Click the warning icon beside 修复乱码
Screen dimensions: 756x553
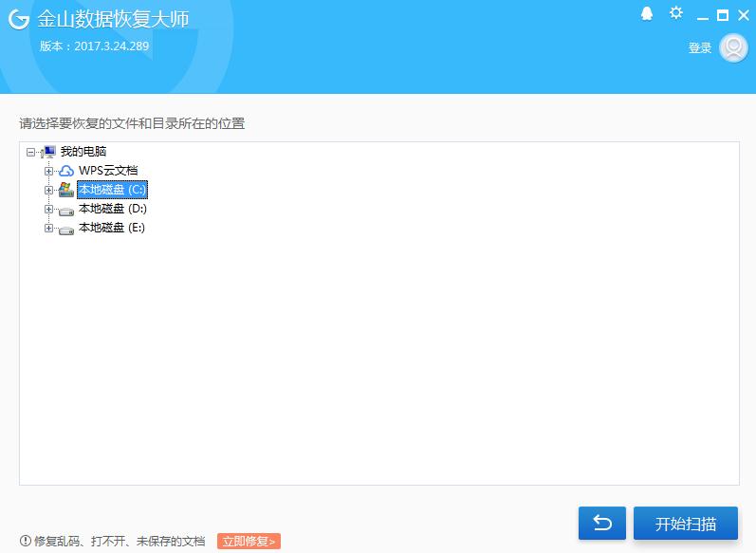coord(25,541)
